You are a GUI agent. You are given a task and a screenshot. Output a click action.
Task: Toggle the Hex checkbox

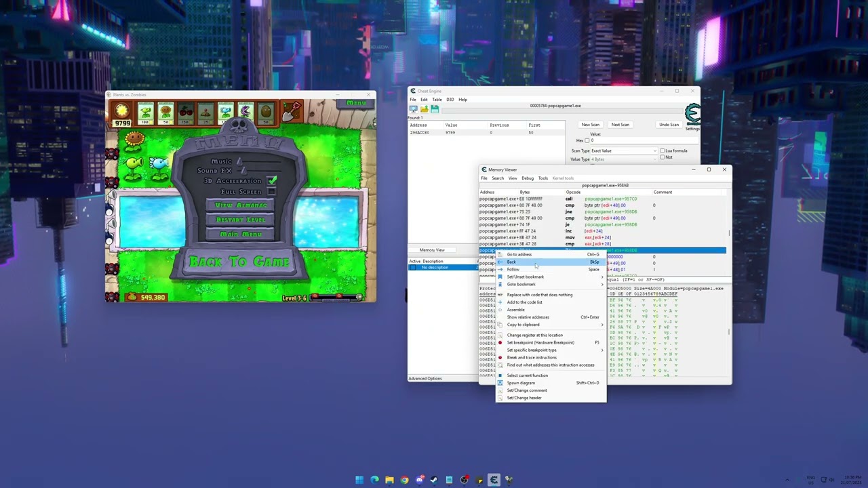[587, 140]
